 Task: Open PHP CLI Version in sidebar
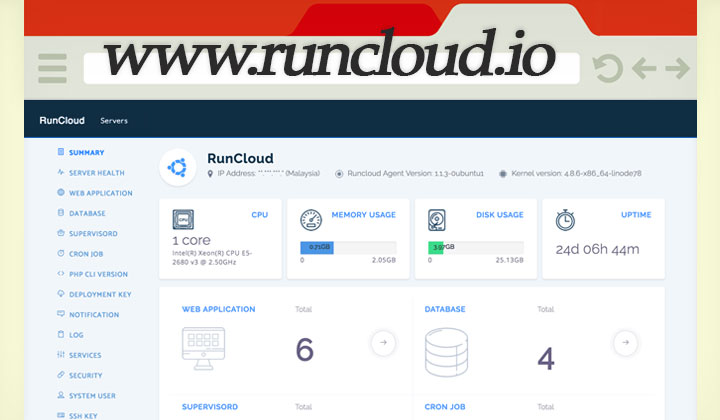point(98,274)
